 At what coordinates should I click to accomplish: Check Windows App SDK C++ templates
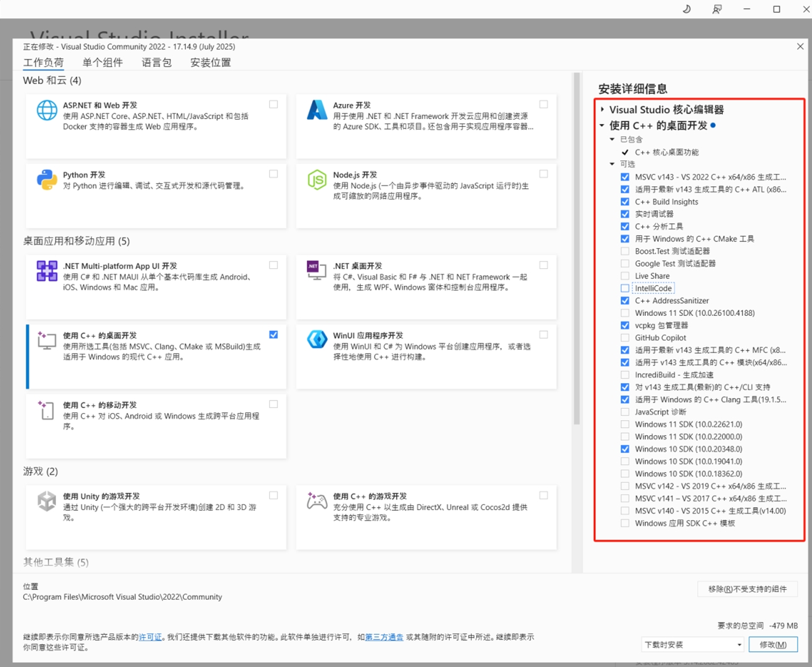point(625,523)
